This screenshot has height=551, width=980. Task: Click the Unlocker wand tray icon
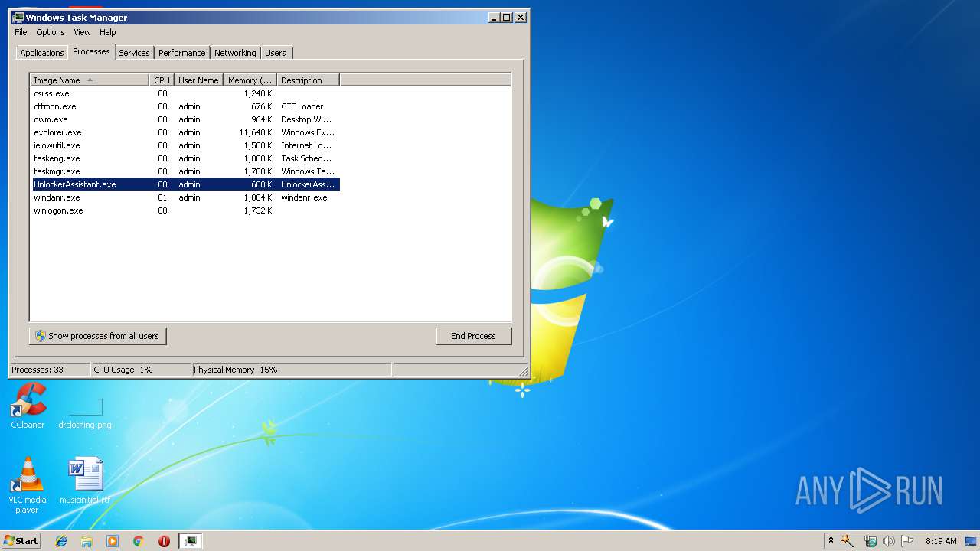coord(848,541)
